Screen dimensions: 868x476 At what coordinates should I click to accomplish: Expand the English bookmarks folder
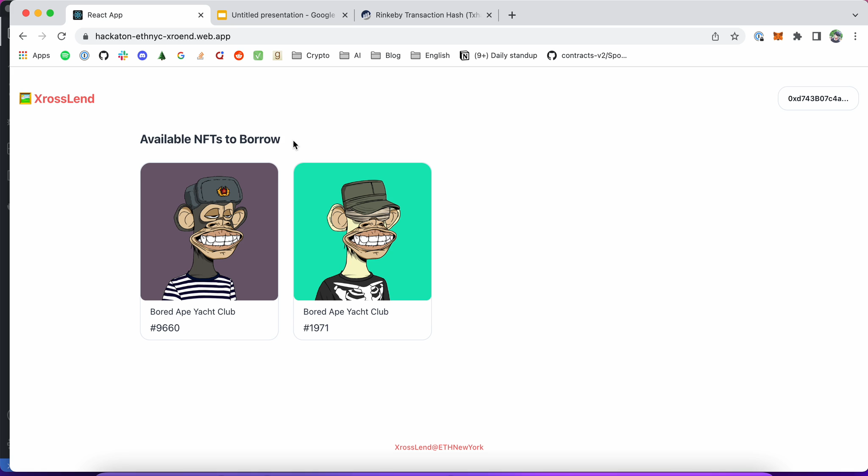(430, 56)
